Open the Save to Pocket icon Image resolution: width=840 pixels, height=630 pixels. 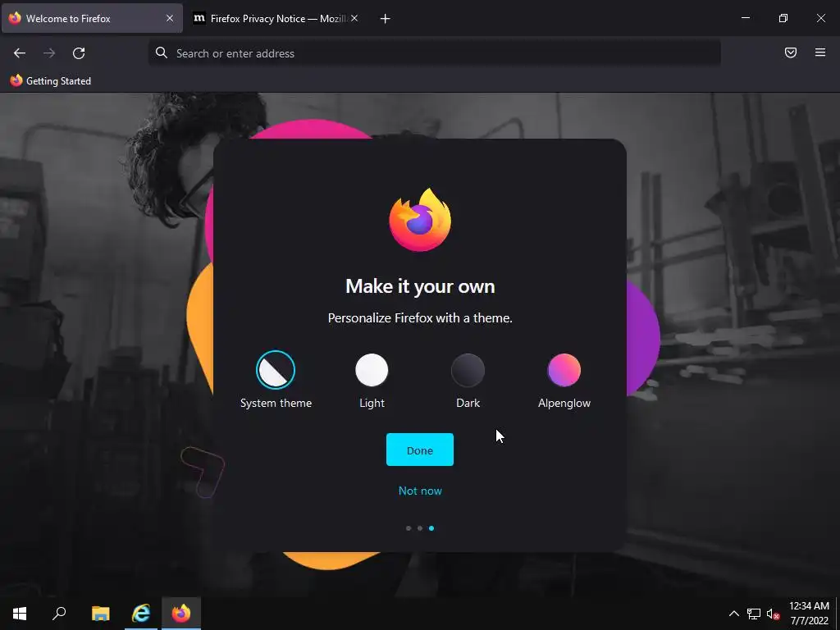pos(790,52)
